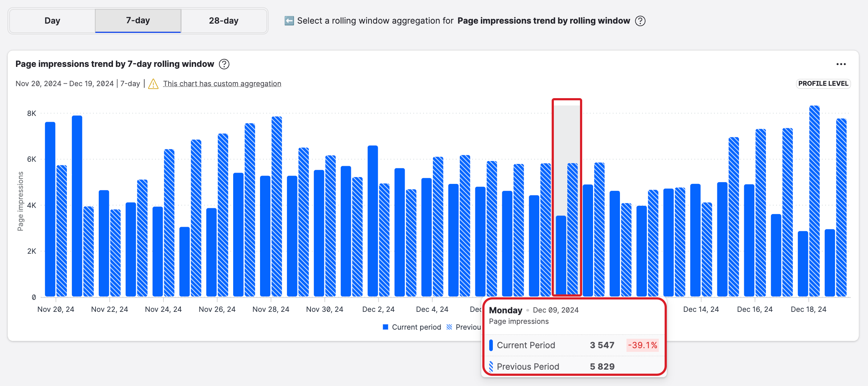Click the -39.1% change badge in tooltip

(642, 345)
